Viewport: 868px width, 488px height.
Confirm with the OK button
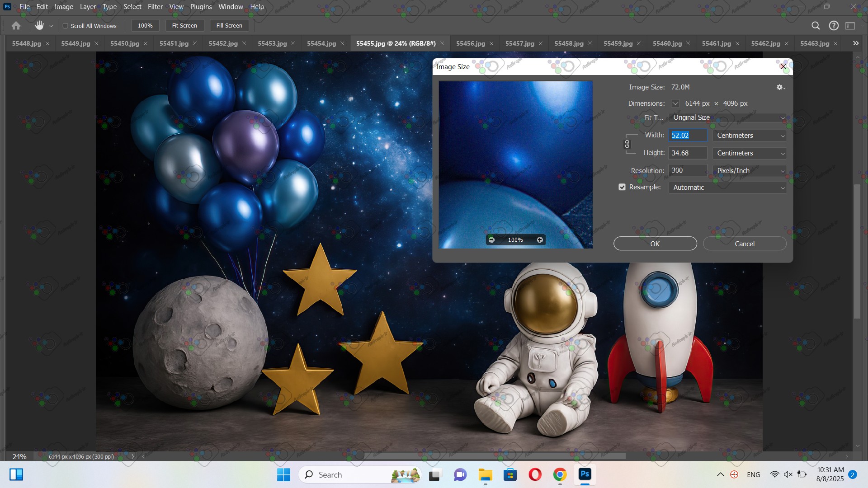(x=655, y=244)
